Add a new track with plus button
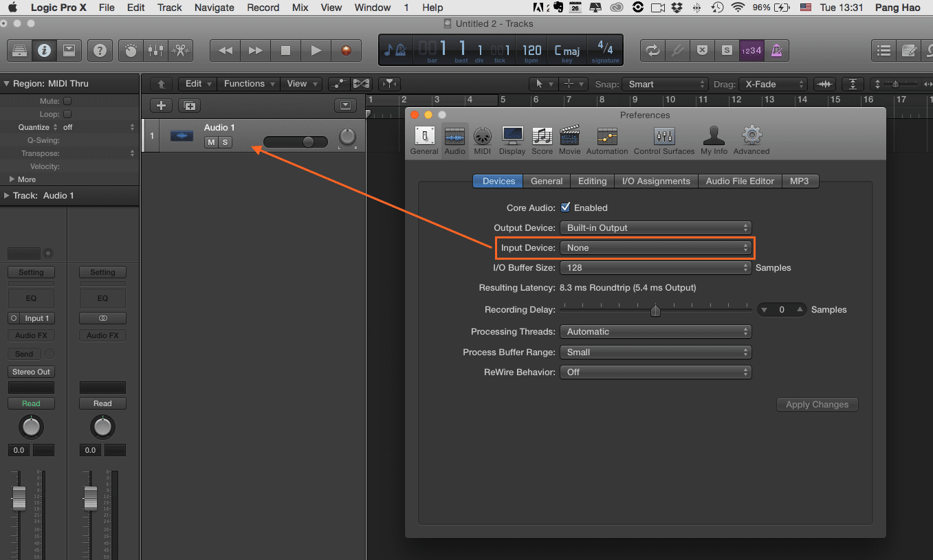 coord(162,105)
